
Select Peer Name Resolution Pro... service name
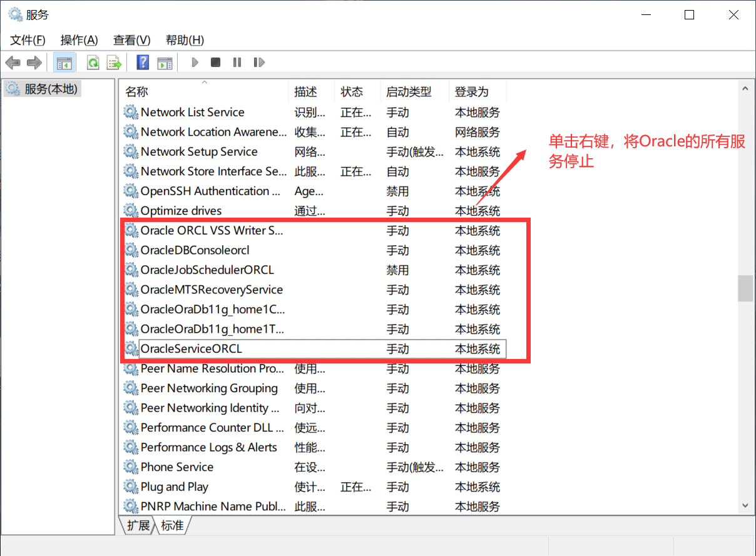[x=213, y=368]
